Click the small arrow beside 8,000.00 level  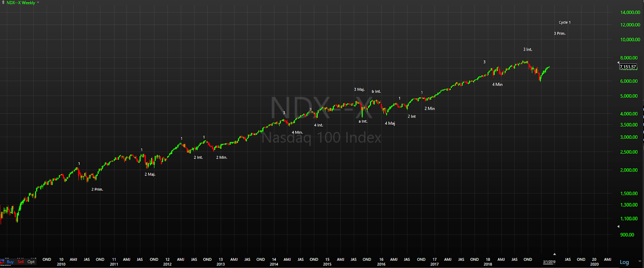619,62
